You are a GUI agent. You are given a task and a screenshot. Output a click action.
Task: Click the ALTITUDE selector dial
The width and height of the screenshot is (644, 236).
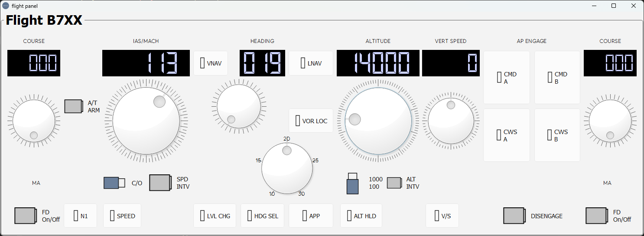378,121
